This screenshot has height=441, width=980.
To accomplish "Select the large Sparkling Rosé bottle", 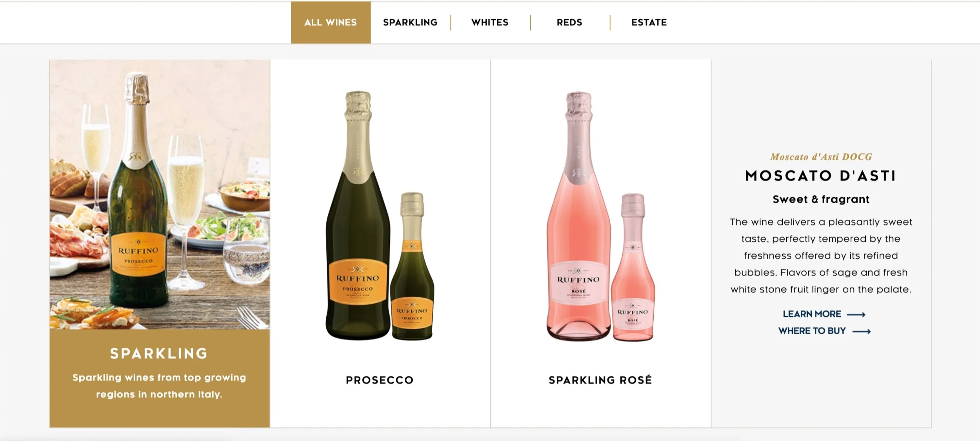I will [578, 216].
